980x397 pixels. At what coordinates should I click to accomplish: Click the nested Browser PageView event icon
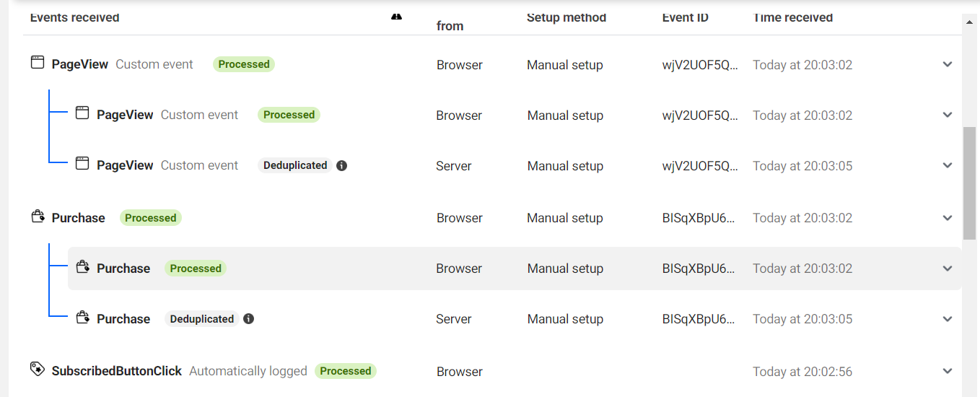[x=82, y=113]
